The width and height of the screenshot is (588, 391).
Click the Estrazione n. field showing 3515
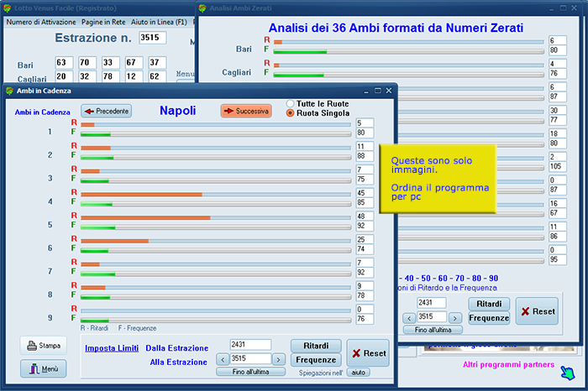pos(153,38)
